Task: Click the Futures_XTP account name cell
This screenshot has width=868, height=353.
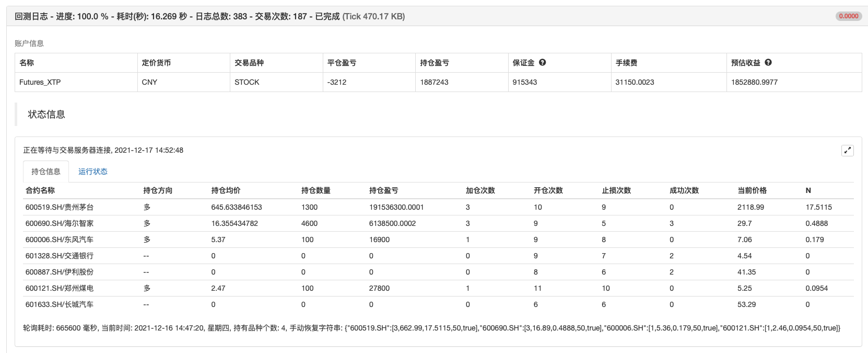Action: point(40,82)
